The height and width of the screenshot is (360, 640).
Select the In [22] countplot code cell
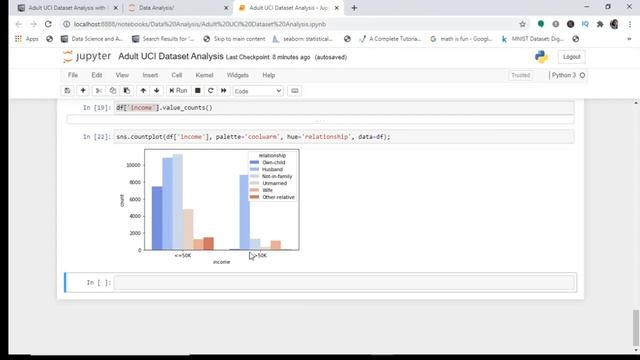point(344,137)
